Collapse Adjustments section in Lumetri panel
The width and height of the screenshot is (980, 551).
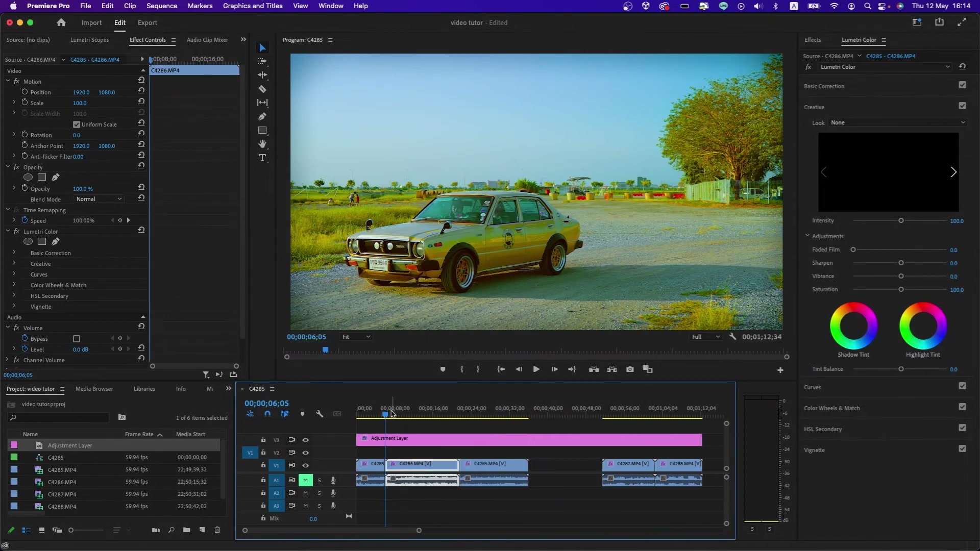[807, 236]
